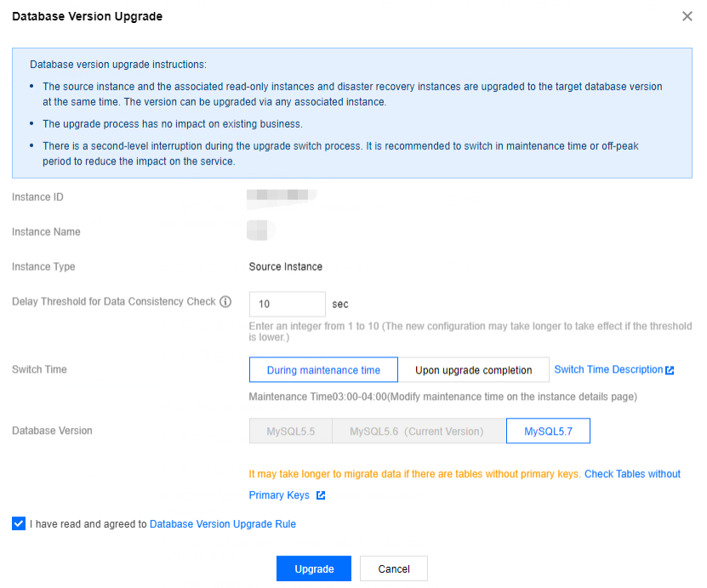Select Upon upgrade completion option
Viewport: 707px width, 588px height.
pyautogui.click(x=473, y=370)
